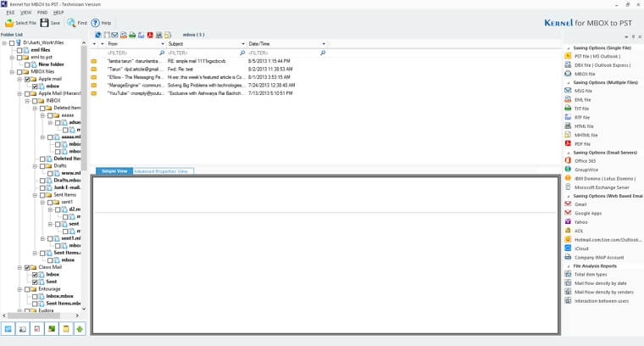Click the Save floppy disk icon
The image size is (644, 346).
coord(46,23)
